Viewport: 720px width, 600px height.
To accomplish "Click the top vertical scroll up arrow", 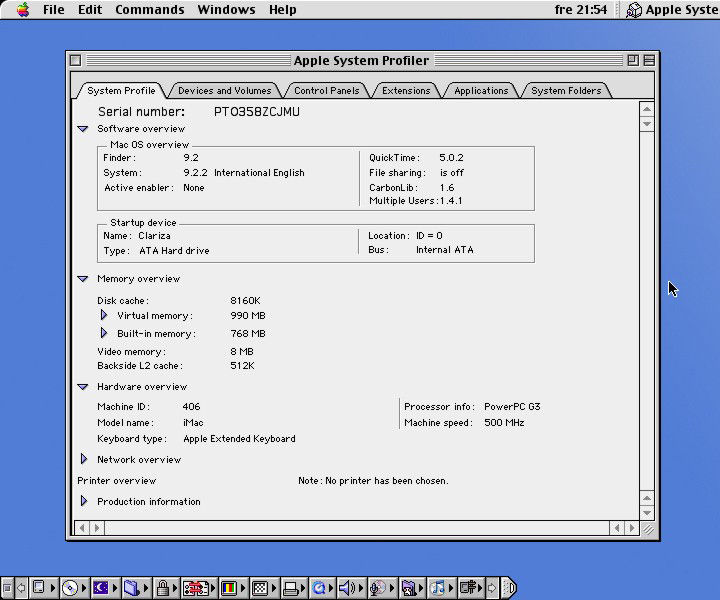I will click(x=647, y=109).
